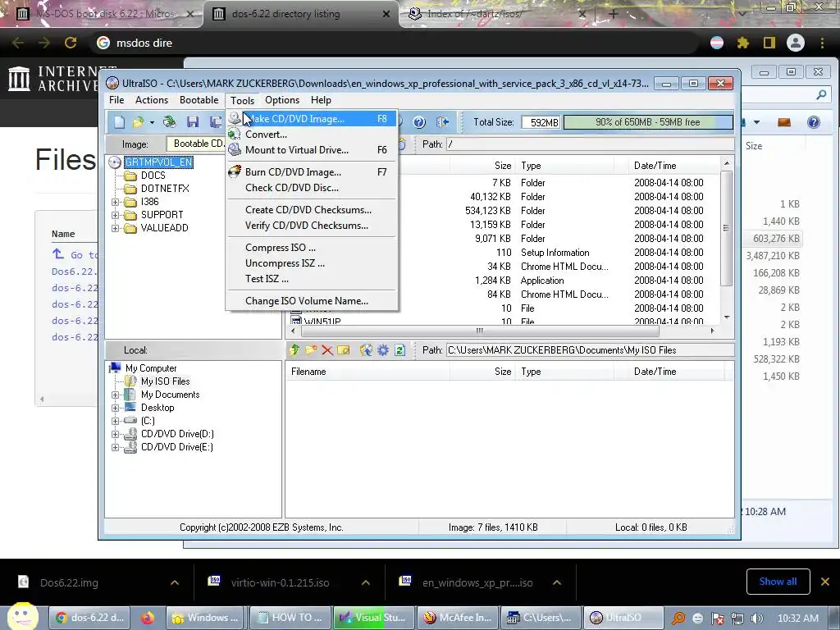Expand the I386 folder node
The height and width of the screenshot is (630, 840).
pyautogui.click(x=115, y=202)
